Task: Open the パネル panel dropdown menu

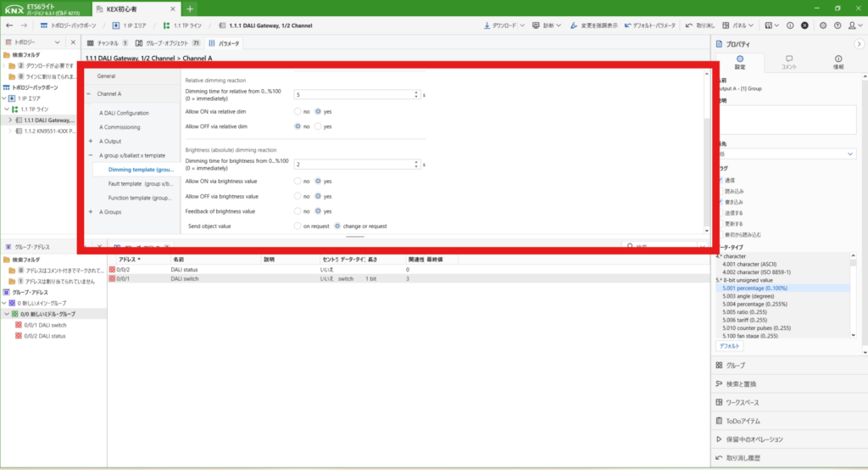Action: pos(739,25)
